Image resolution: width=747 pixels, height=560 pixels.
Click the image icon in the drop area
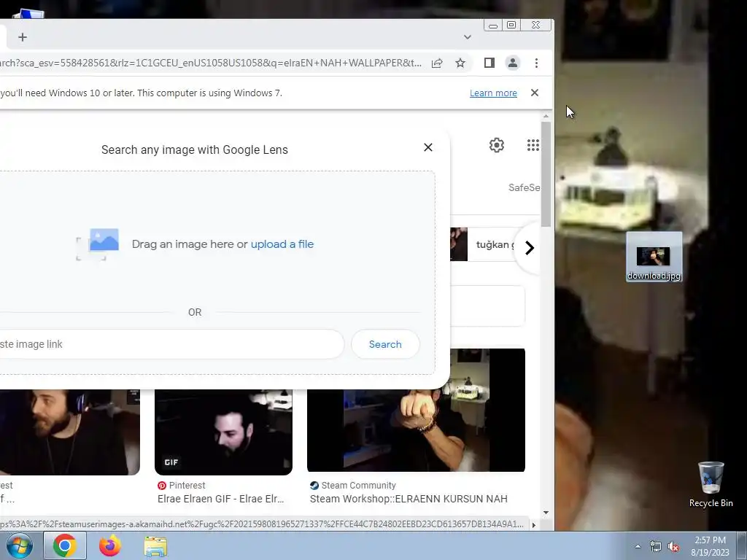(98, 244)
